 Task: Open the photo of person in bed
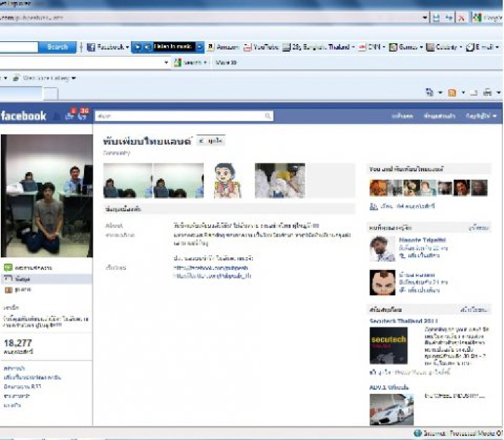tap(280, 181)
